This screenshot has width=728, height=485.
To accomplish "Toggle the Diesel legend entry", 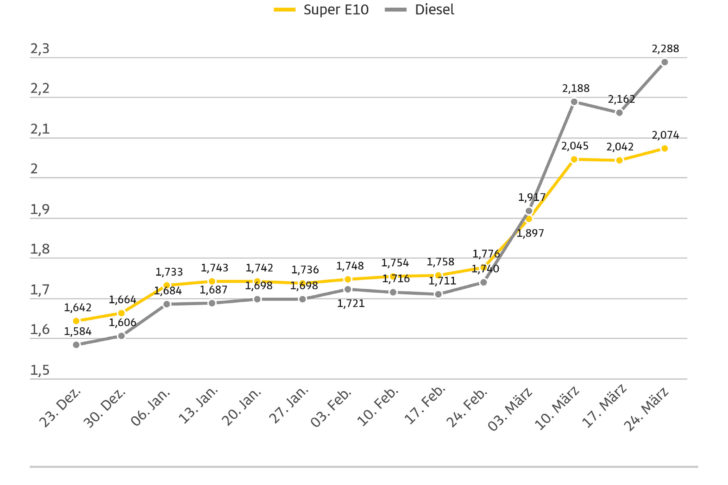I will tap(418, 10).
